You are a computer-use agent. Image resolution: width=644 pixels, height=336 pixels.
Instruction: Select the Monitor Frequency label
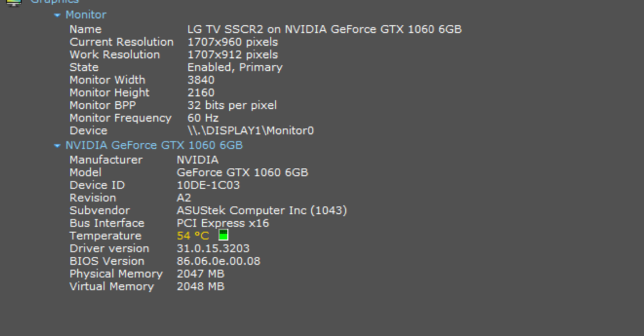click(120, 118)
